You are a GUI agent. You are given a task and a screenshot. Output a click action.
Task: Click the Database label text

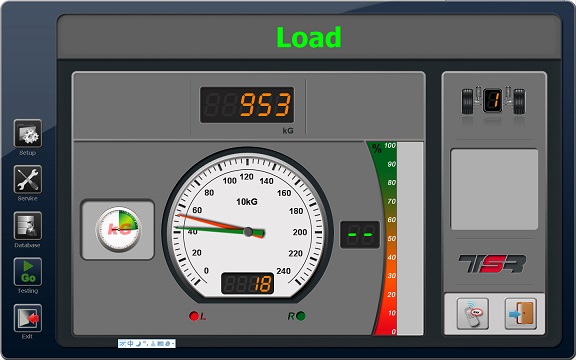(28, 245)
